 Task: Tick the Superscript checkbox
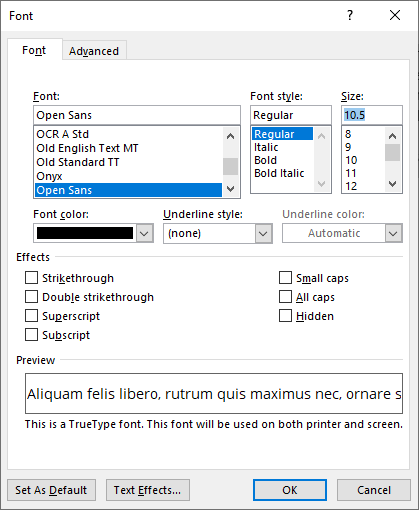pos(31,316)
